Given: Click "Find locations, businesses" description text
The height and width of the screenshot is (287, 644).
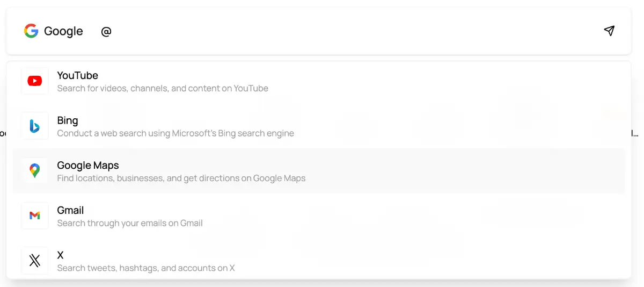Looking at the screenshot, I should (x=181, y=178).
